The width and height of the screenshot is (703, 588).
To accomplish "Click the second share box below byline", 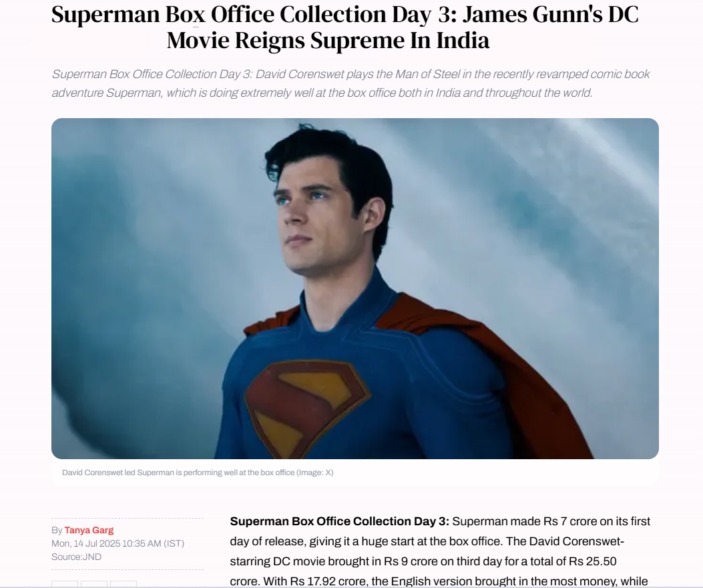I will pyautogui.click(x=94, y=583).
